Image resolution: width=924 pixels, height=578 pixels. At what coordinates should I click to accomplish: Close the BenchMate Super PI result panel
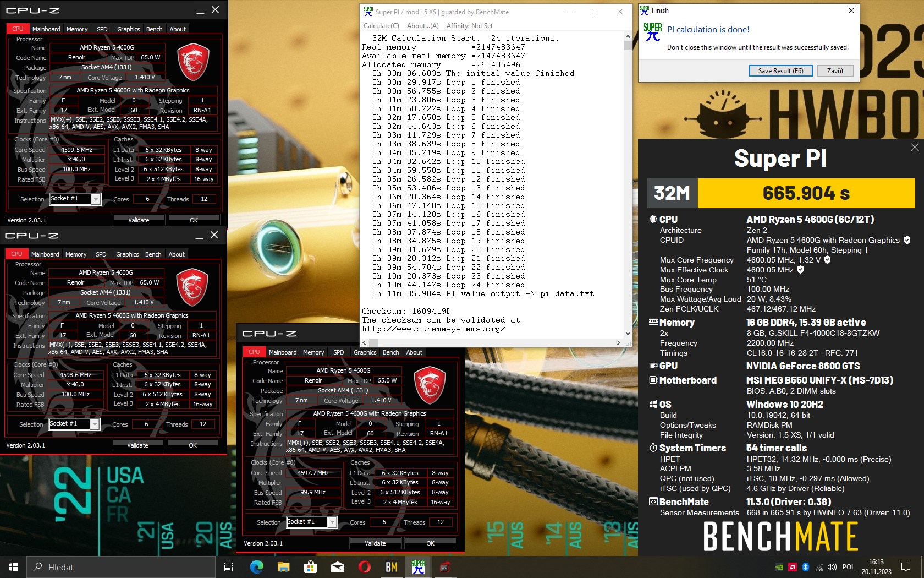pyautogui.click(x=915, y=147)
